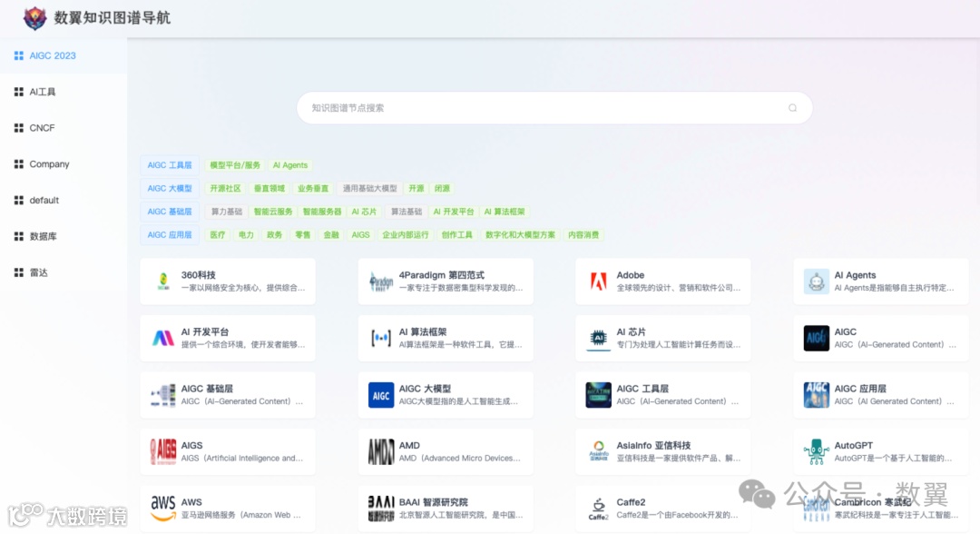
Task: Click the AI 开发平台 card icon
Action: click(x=163, y=338)
